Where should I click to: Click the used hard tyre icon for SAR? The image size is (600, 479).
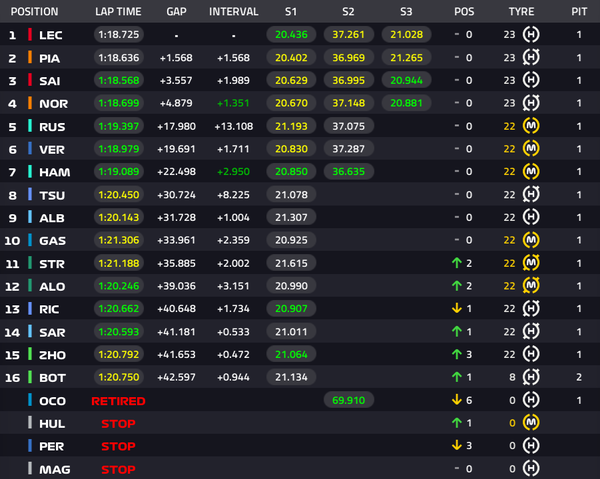[531, 331]
